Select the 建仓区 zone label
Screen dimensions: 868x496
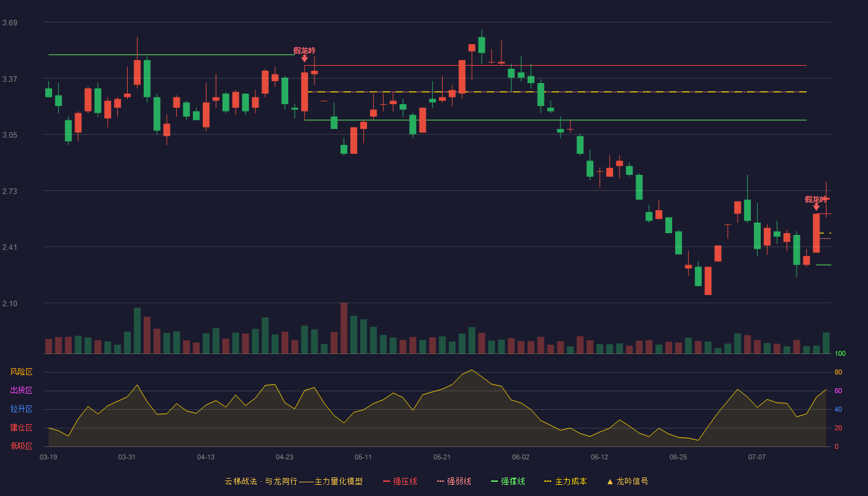(x=21, y=428)
